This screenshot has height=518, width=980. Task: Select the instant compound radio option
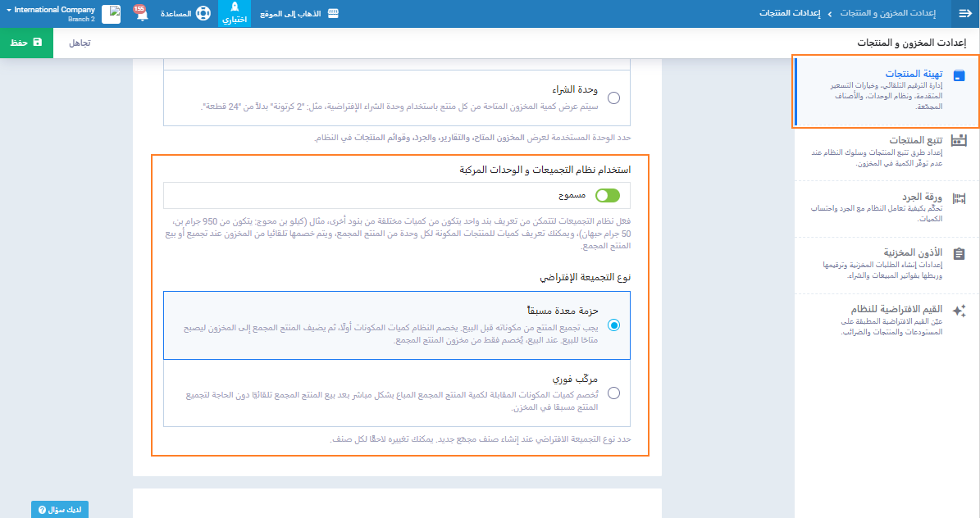pyautogui.click(x=614, y=393)
